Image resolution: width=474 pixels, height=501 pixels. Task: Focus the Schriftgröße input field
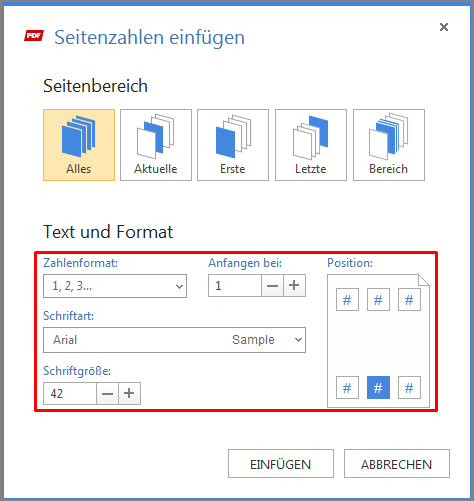pyautogui.click(x=70, y=394)
